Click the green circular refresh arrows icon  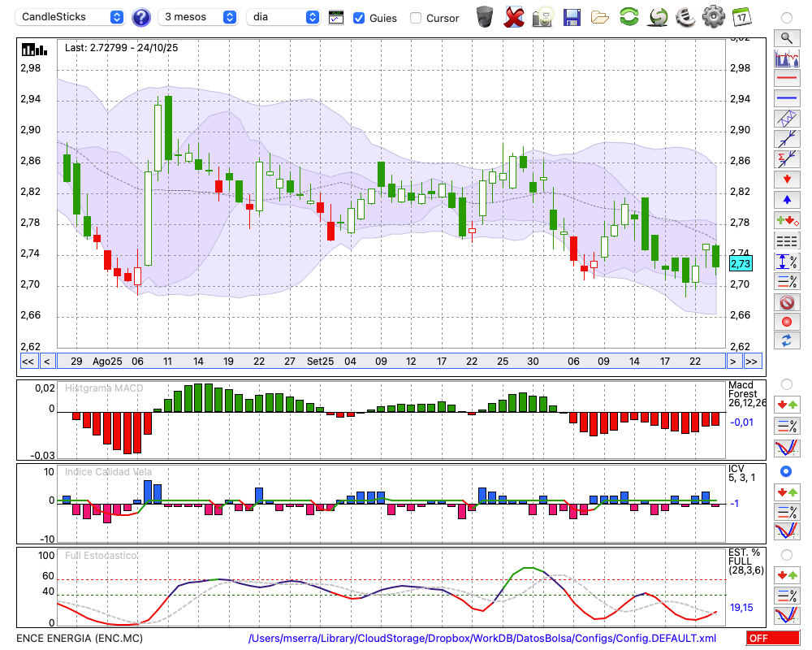(628, 17)
